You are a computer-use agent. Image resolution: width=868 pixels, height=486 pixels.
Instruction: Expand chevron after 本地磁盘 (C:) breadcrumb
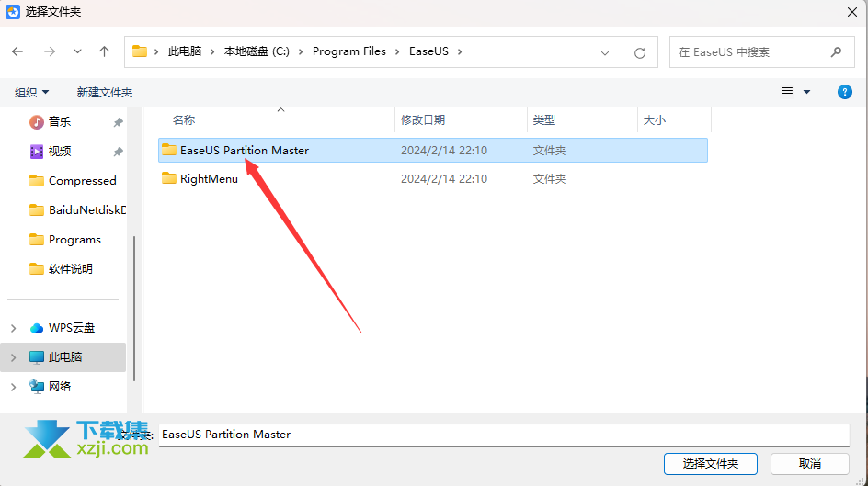click(x=301, y=51)
